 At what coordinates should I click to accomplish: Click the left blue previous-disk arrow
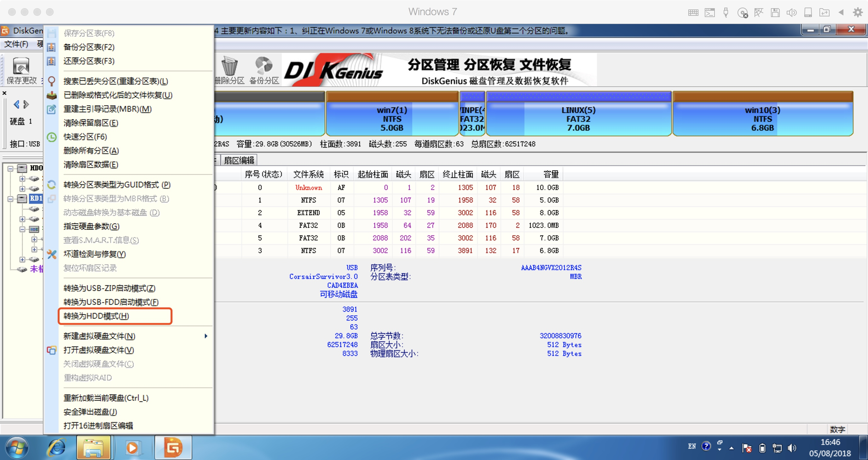pyautogui.click(x=16, y=104)
